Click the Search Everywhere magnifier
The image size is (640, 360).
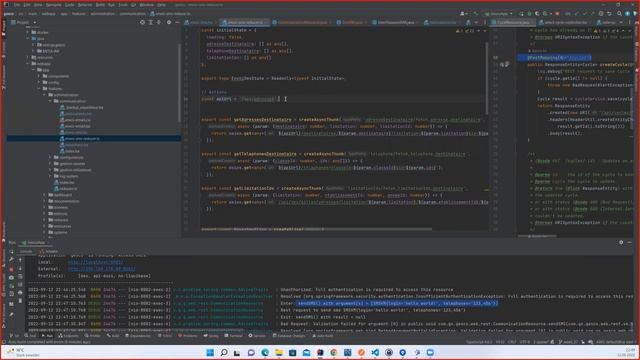(619, 13)
